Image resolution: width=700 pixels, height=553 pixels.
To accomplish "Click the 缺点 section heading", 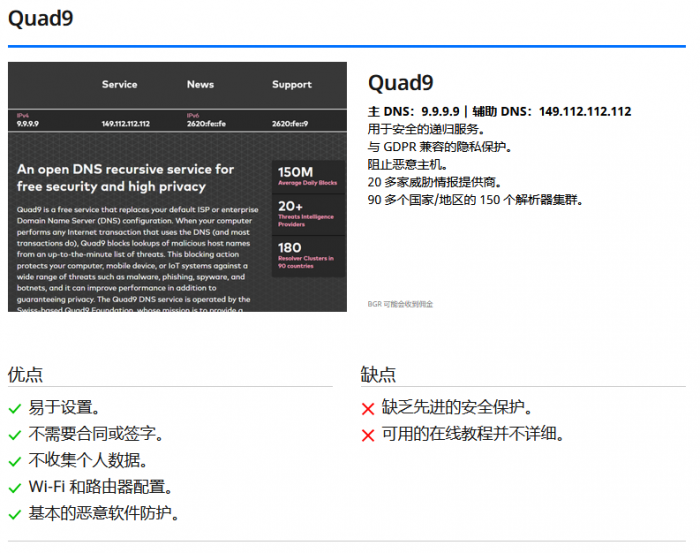I will pos(378,375).
